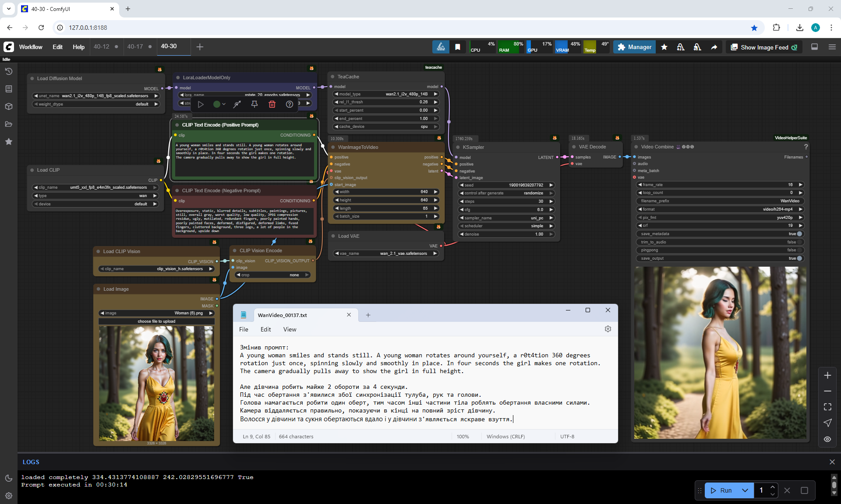Click the generated video preview thumbnail

tap(720, 352)
